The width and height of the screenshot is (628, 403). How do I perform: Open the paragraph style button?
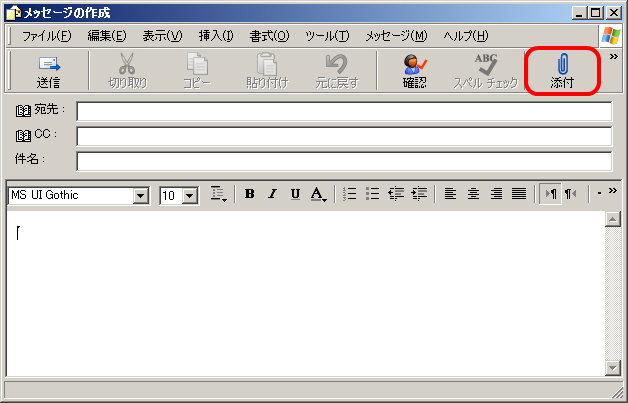[219, 194]
